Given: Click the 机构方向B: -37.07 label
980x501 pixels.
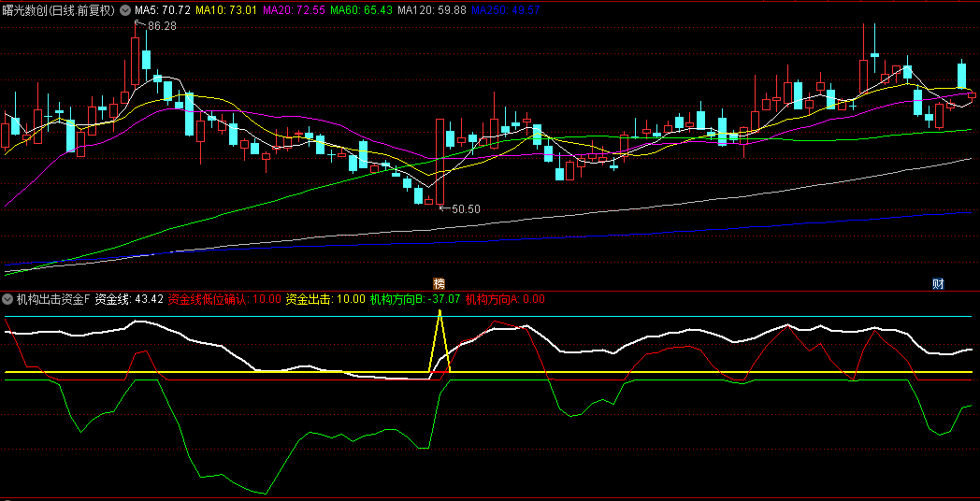Looking at the screenshot, I should click(415, 299).
